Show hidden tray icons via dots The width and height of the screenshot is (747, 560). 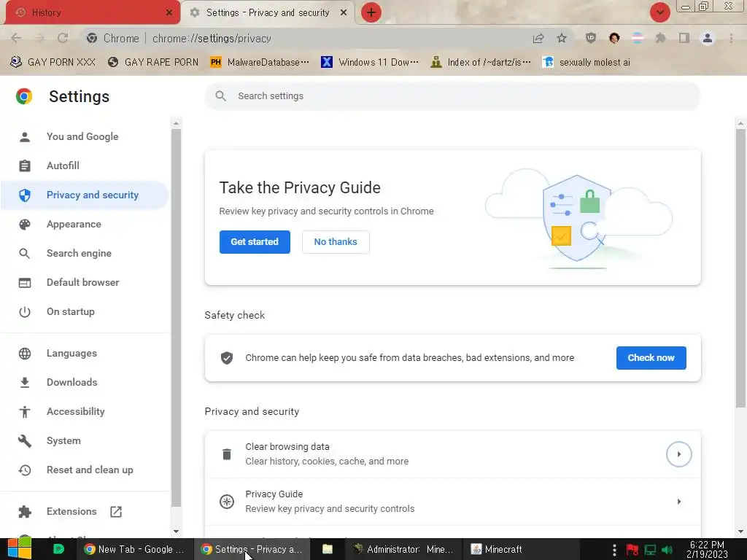[x=614, y=550]
